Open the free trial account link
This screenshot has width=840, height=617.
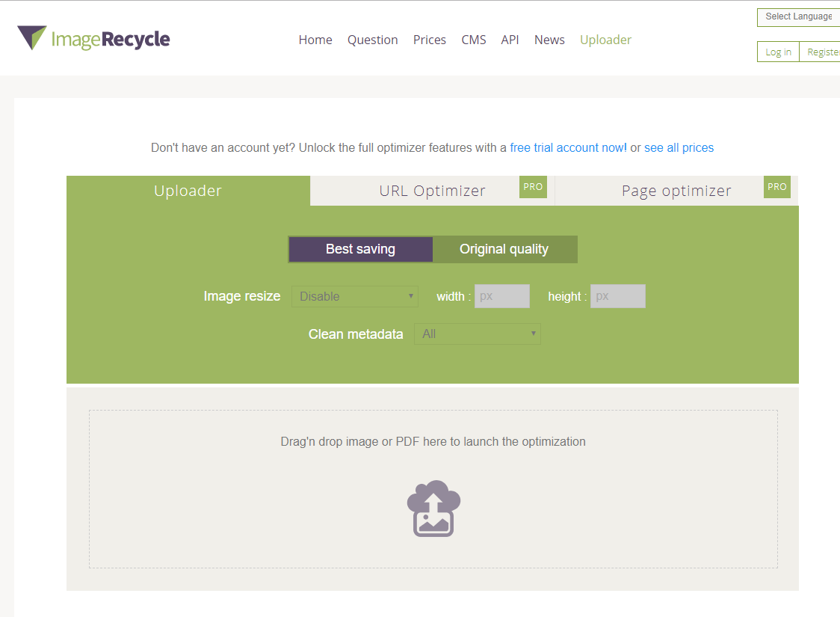[568, 148]
